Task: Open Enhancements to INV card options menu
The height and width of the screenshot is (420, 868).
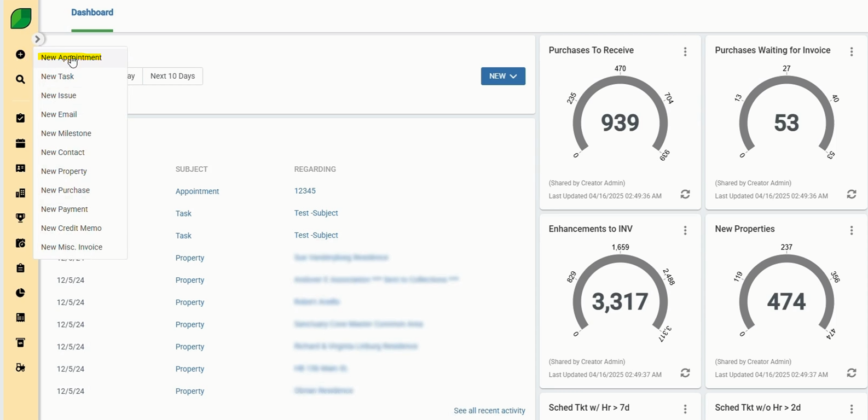Action: click(685, 230)
